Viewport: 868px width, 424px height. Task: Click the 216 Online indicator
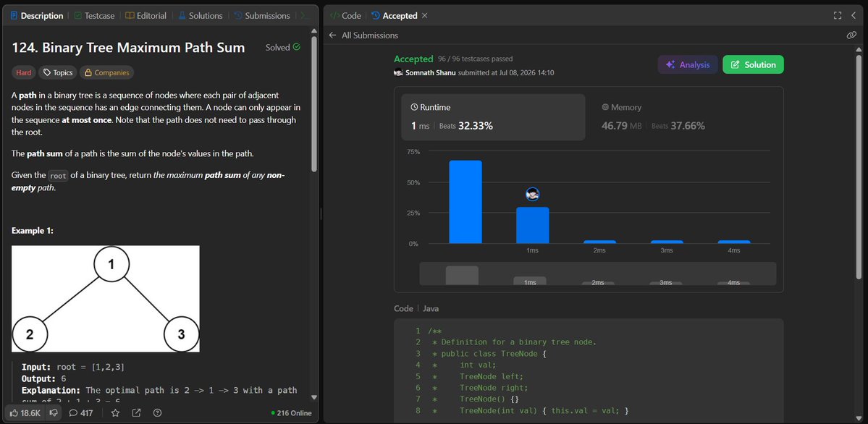pos(291,413)
